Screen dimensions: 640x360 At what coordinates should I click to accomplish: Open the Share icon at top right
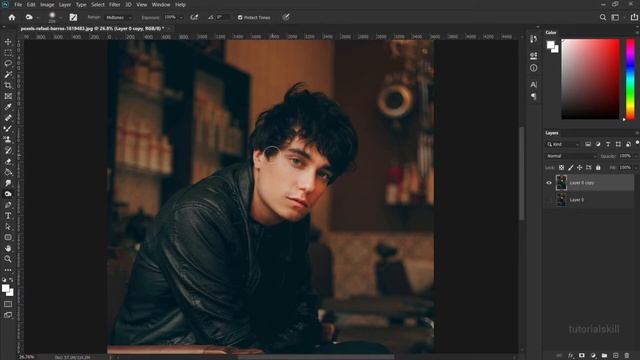point(634,17)
